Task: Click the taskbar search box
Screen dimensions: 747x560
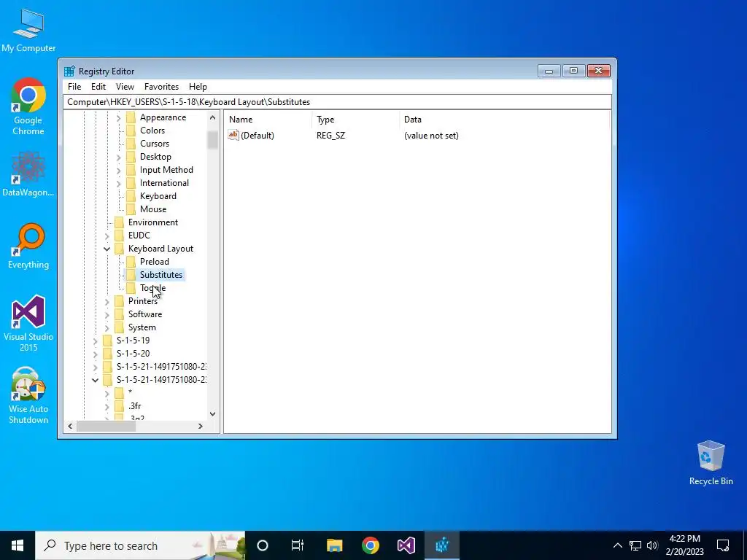Action: coord(140,545)
